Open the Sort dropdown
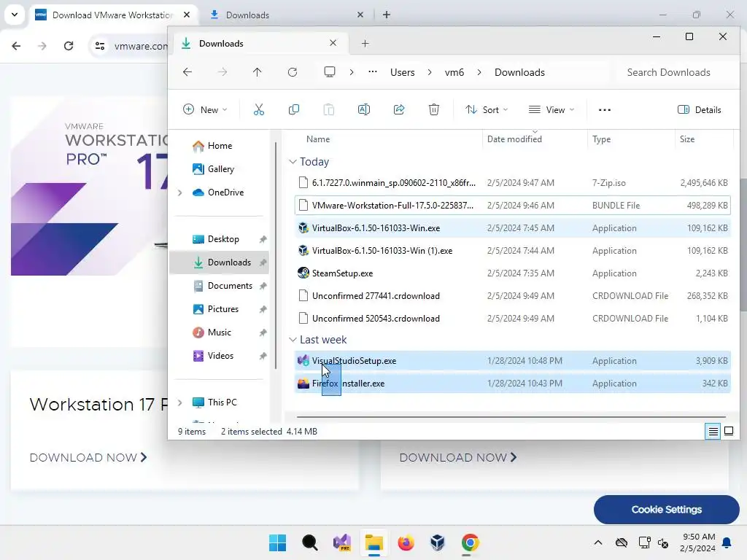This screenshot has height=560, width=747. [x=487, y=110]
